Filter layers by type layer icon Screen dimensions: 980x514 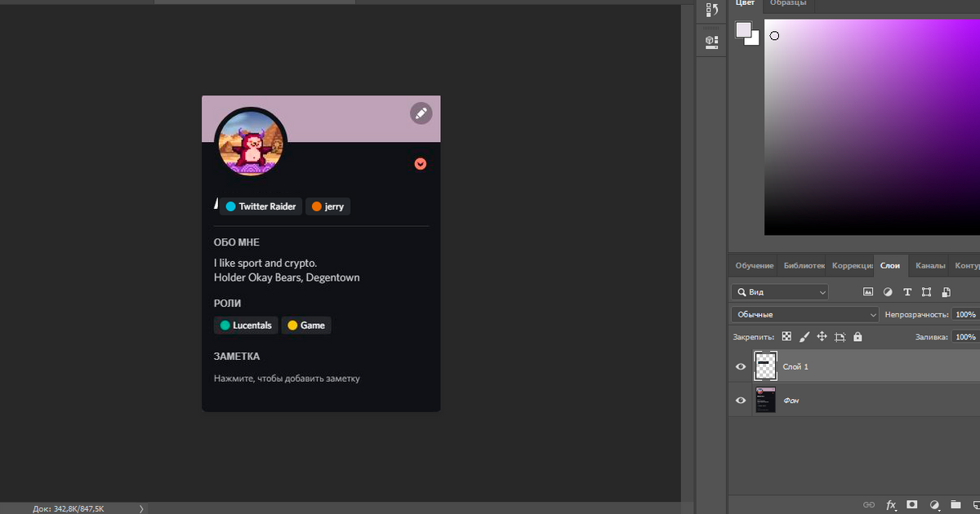pos(906,291)
